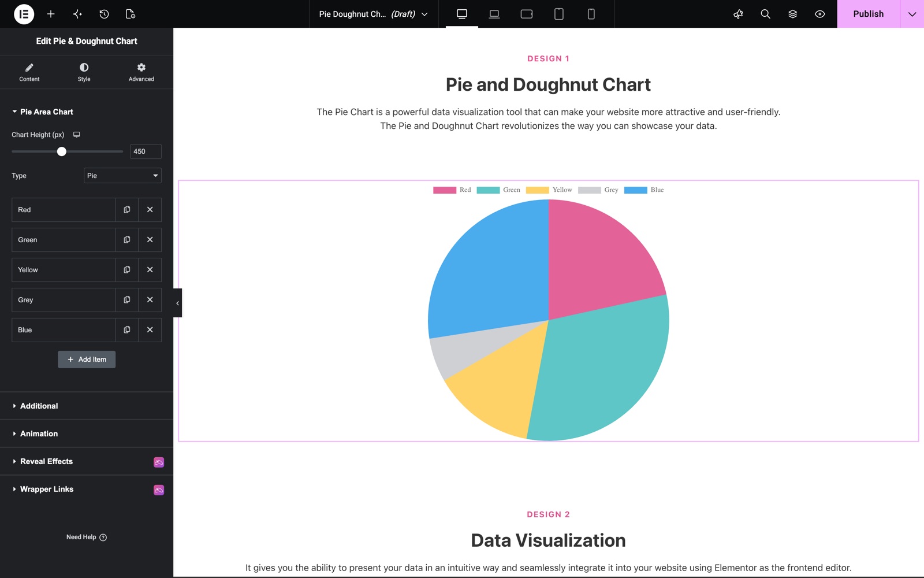The height and width of the screenshot is (578, 924).
Task: Switch to Laptop device view
Action: click(494, 14)
